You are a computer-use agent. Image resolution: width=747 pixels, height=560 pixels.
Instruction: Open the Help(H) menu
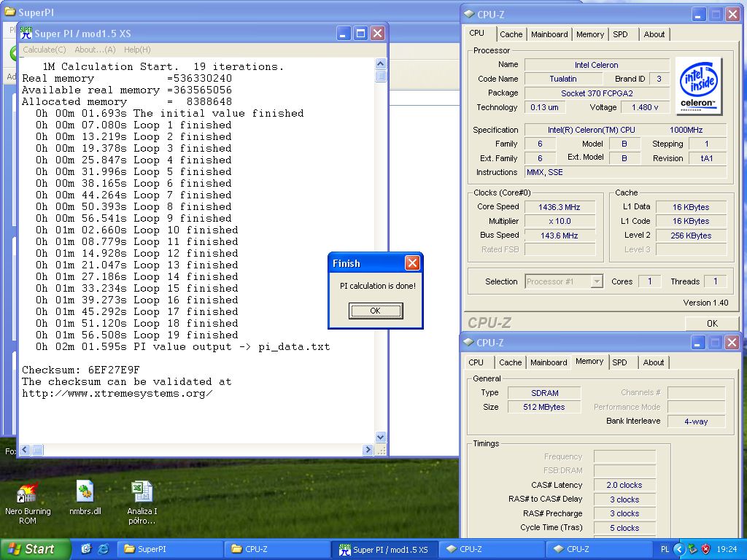137,50
